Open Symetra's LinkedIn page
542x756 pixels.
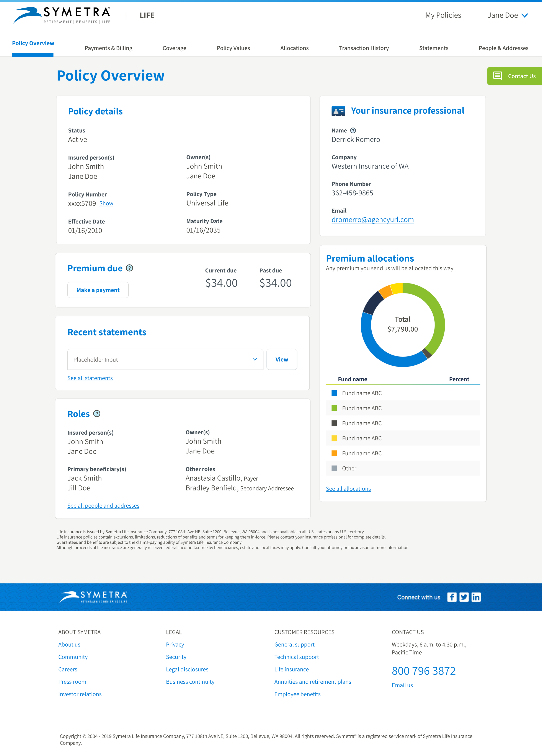(x=476, y=597)
